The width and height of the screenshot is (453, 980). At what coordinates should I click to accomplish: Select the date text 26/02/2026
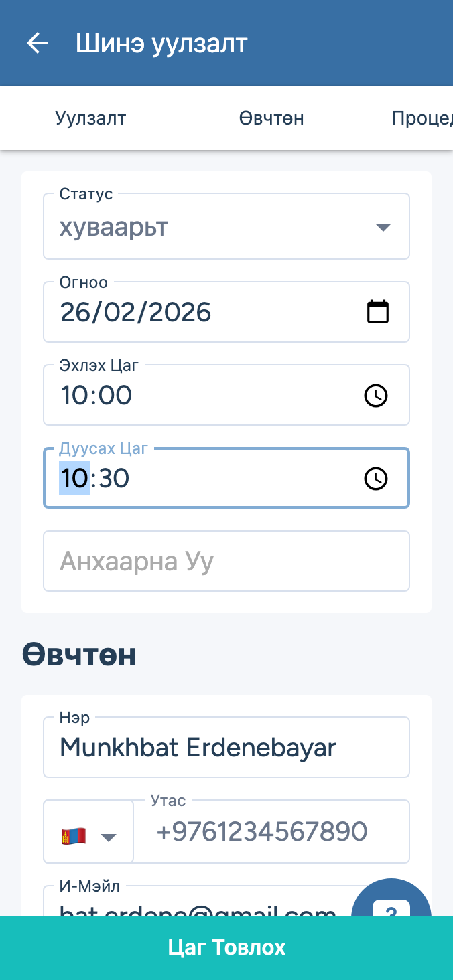click(x=136, y=312)
